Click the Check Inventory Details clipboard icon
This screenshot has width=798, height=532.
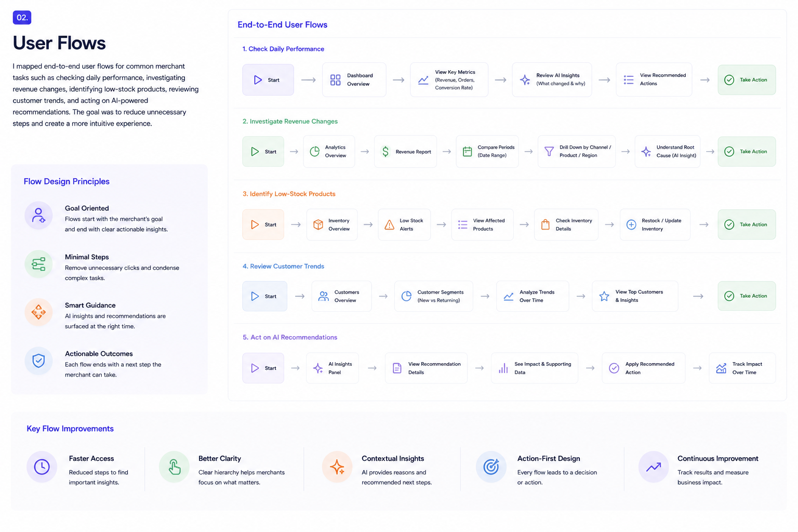pyautogui.click(x=546, y=224)
